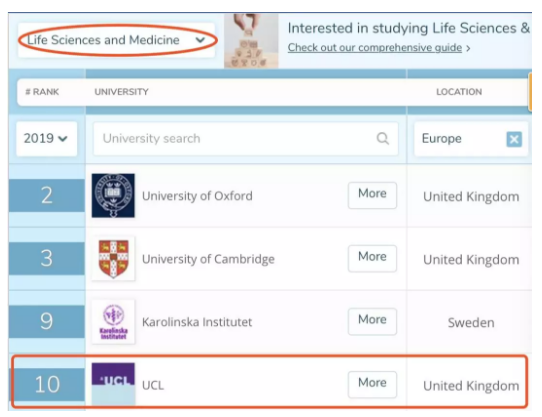The height and width of the screenshot is (417, 542).
Task: Click United Kingdom in the Cambridge row
Action: (x=471, y=260)
